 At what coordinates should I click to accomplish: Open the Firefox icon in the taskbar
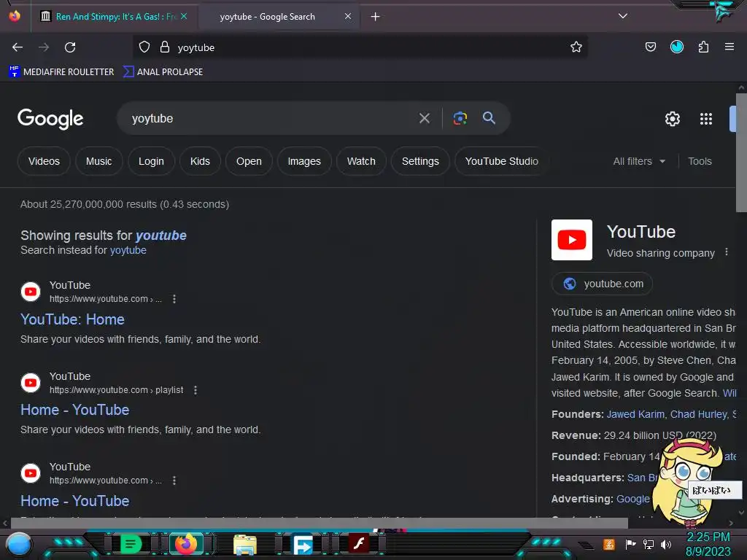186,544
